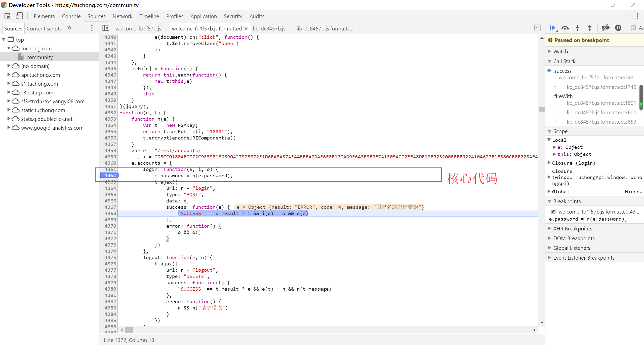Toggle breakpoint at line 4362
The image size is (644, 345).
click(110, 176)
